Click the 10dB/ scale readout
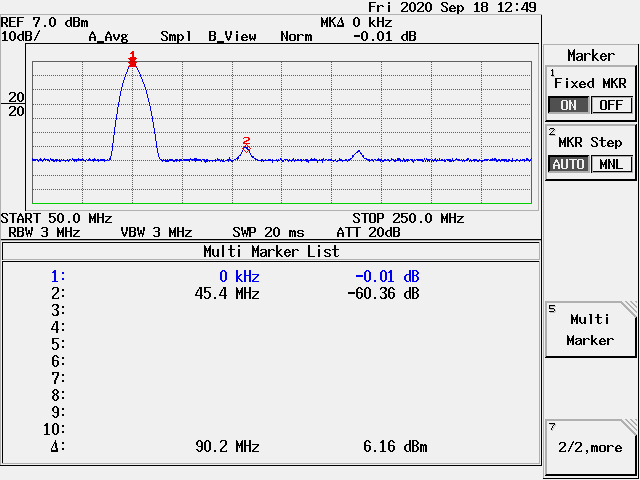640x480 pixels. pyautogui.click(x=20, y=36)
